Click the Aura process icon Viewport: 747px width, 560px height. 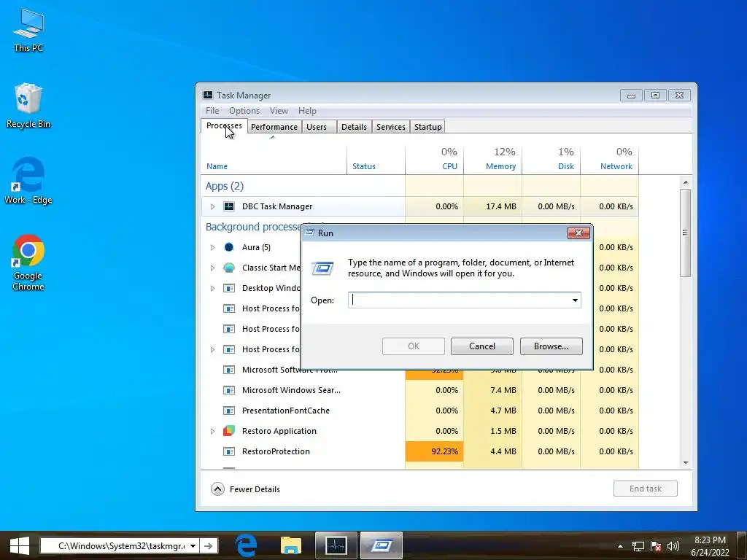point(229,247)
